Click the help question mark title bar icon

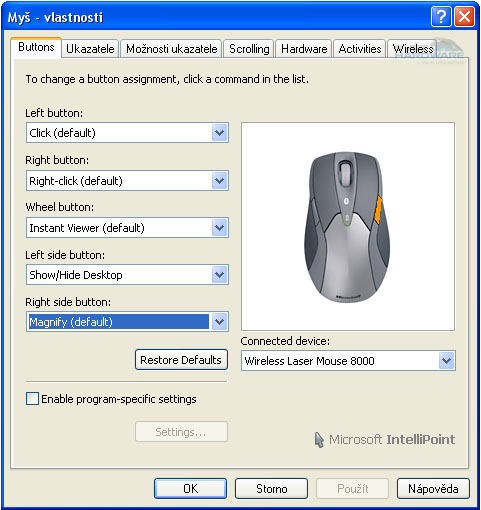point(441,16)
